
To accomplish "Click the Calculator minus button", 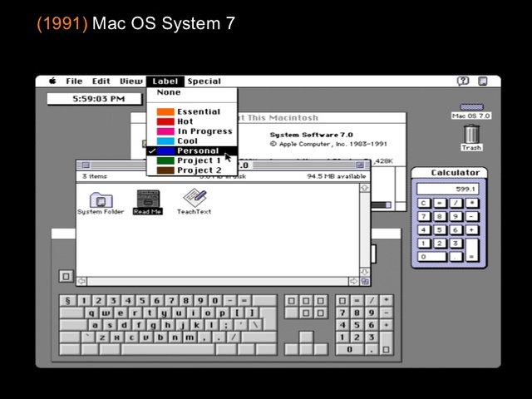I will pos(472,216).
